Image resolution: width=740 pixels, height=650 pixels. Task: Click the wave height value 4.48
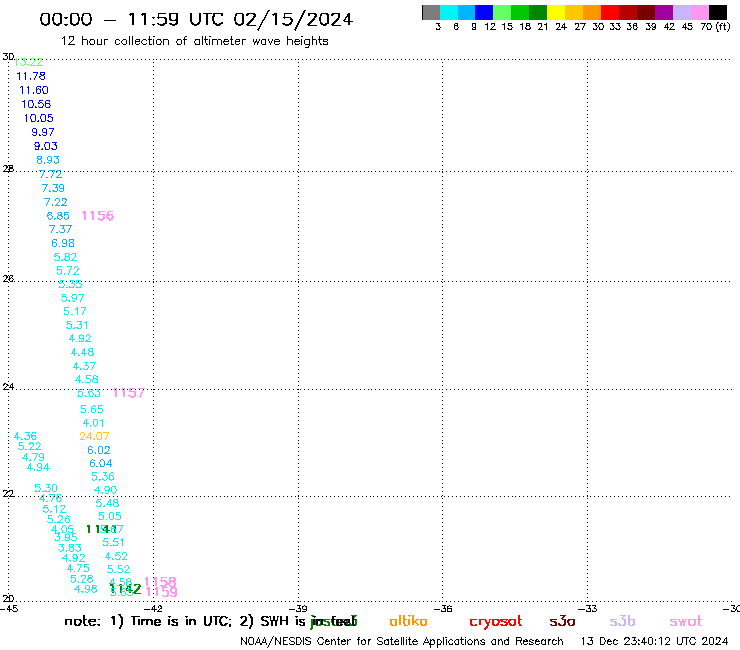click(x=83, y=352)
